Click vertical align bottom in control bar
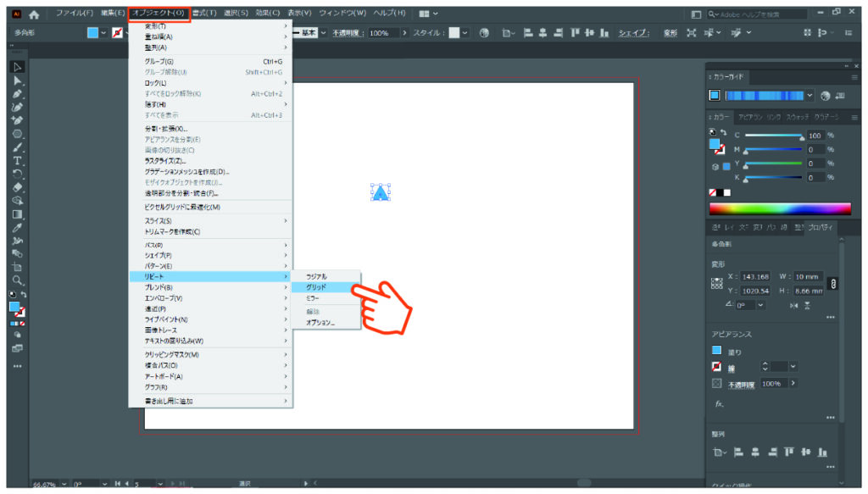Viewport: 868px width, 494px height. [x=604, y=33]
